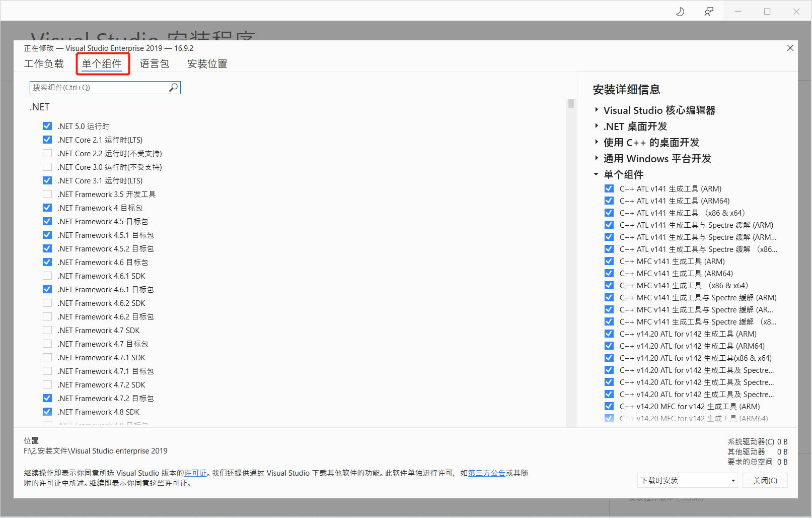Select .NET Framework 4.7.1 SDK label
Image resolution: width=812 pixels, height=518 pixels.
[x=102, y=357]
